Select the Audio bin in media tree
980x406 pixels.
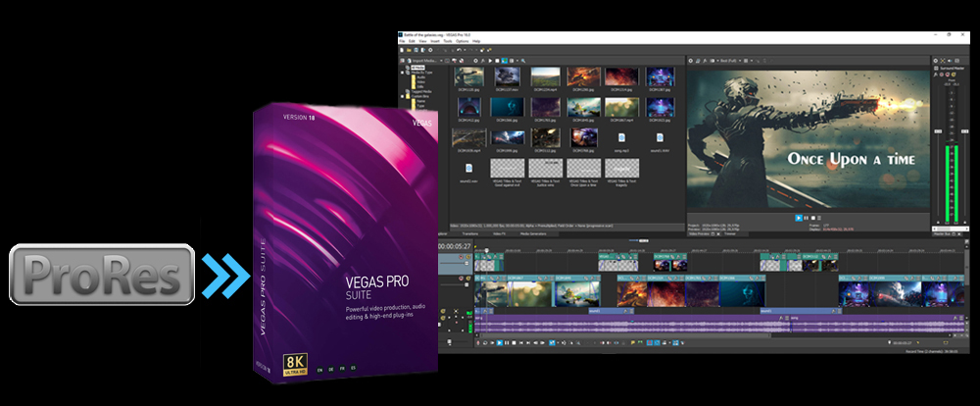(x=421, y=76)
